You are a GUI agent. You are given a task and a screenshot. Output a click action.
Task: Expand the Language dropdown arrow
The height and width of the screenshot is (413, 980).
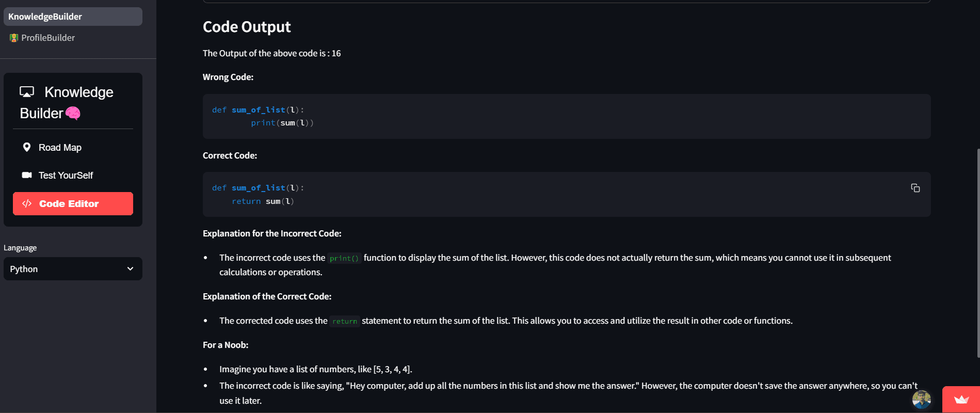pos(130,268)
